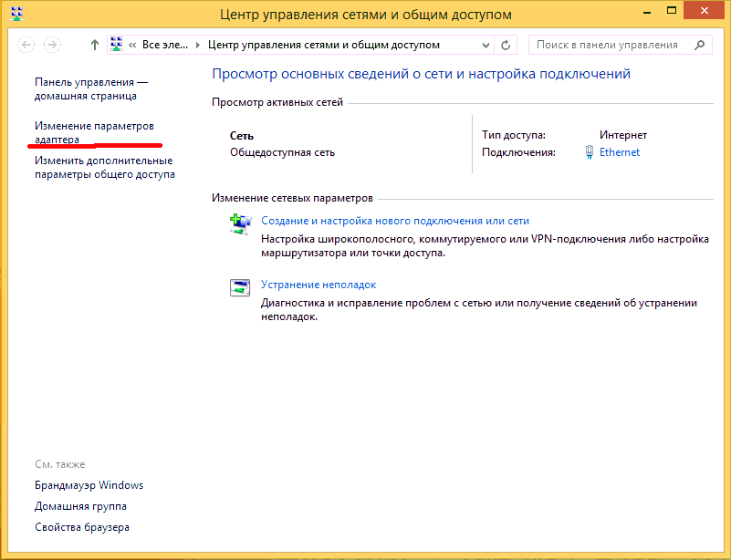Click the 'Тип доступа:' label
The width and height of the screenshot is (731, 560).
[x=513, y=135]
